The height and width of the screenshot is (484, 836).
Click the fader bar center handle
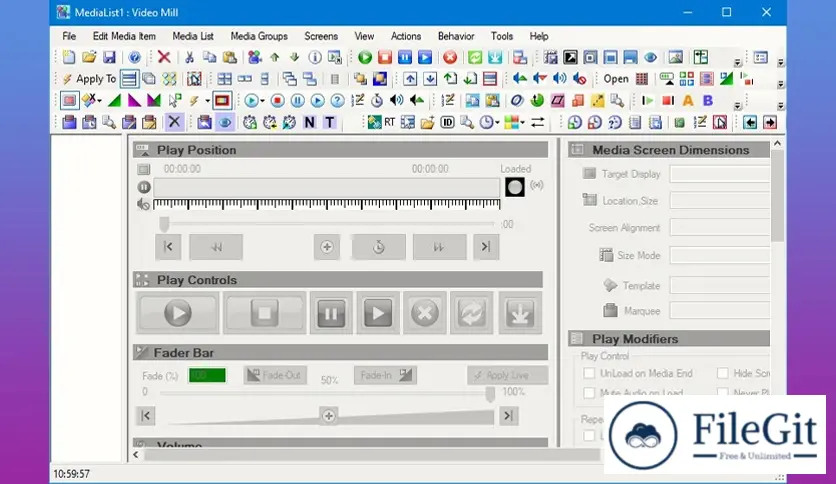[329, 416]
